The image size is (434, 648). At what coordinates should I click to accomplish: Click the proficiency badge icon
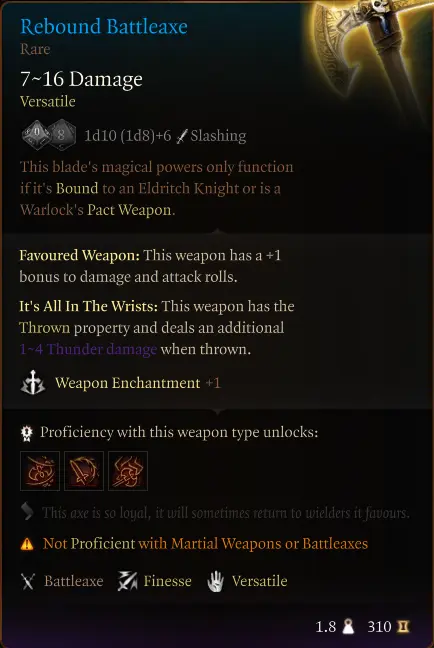click(27, 433)
